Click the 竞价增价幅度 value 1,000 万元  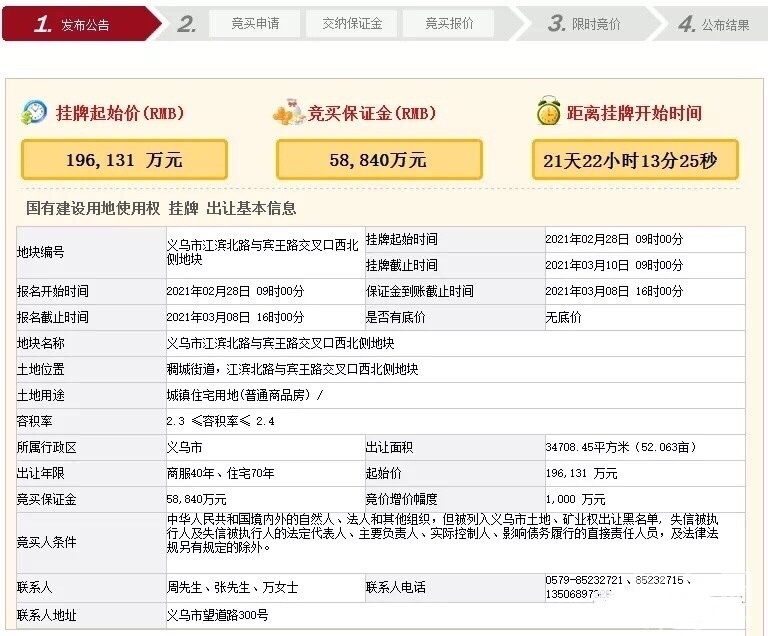point(575,499)
